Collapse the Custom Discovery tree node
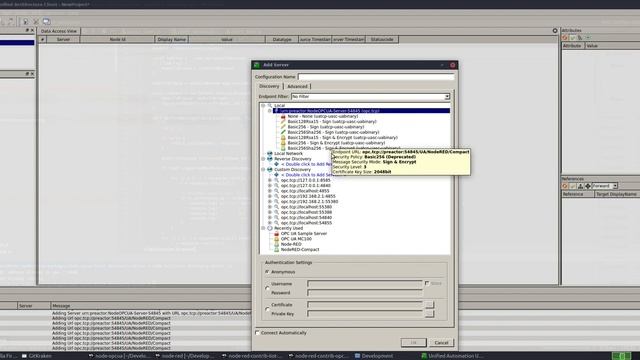Screen dimensions: 640x360 click(x=263, y=169)
